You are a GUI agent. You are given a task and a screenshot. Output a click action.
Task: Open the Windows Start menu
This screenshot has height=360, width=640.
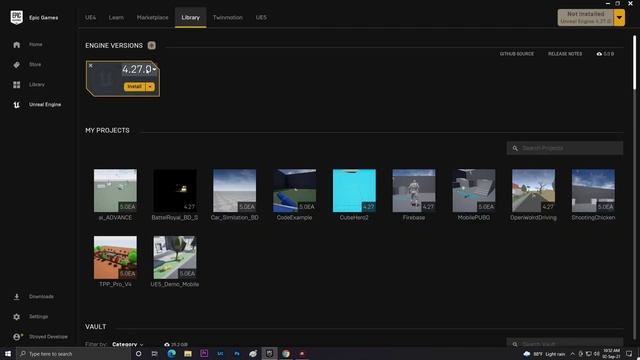coord(8,353)
